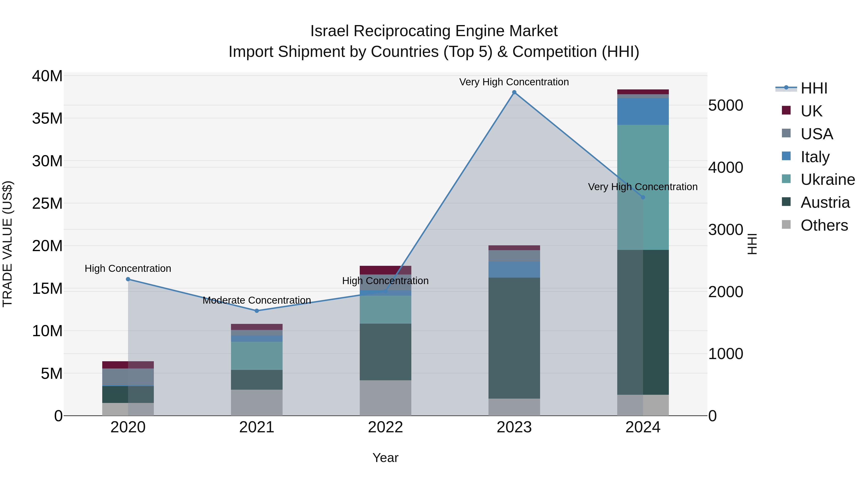Click the USA legend color swatch
Screen dimensions: 868x488
786,133
